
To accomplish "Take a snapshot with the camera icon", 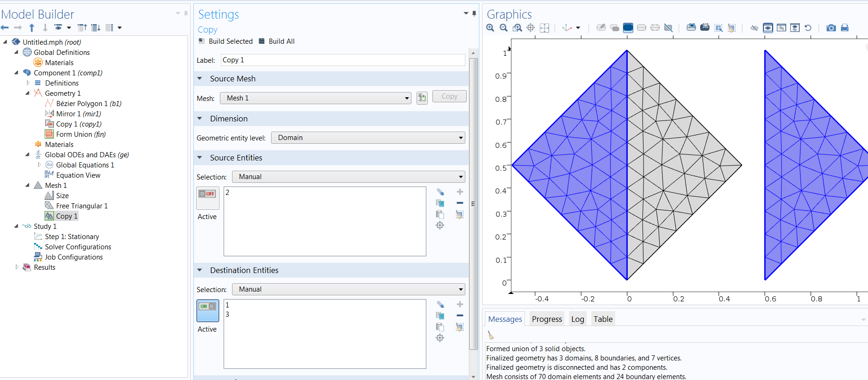I will (x=831, y=28).
